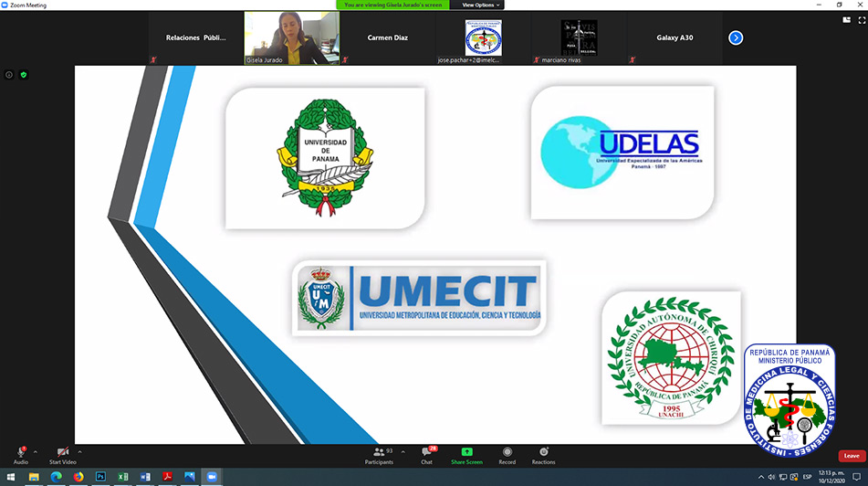Open the Windows Start menu
Image resolution: width=868 pixels, height=486 pixels.
11,477
